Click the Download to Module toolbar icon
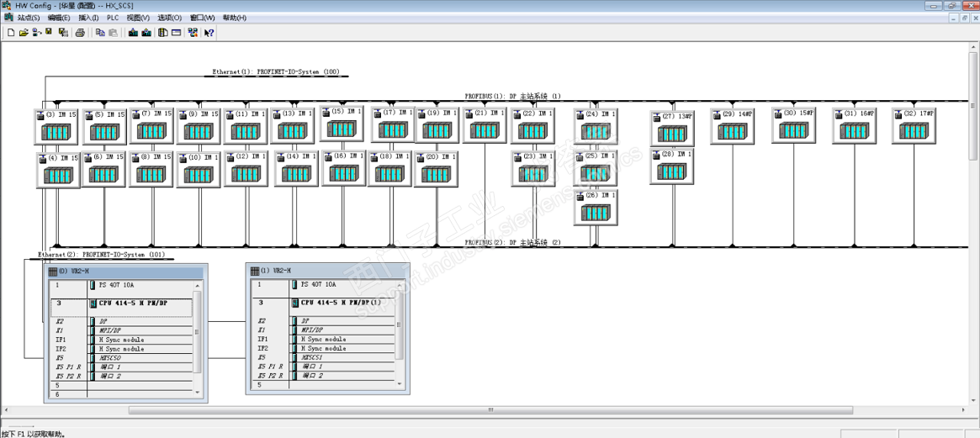 (133, 33)
